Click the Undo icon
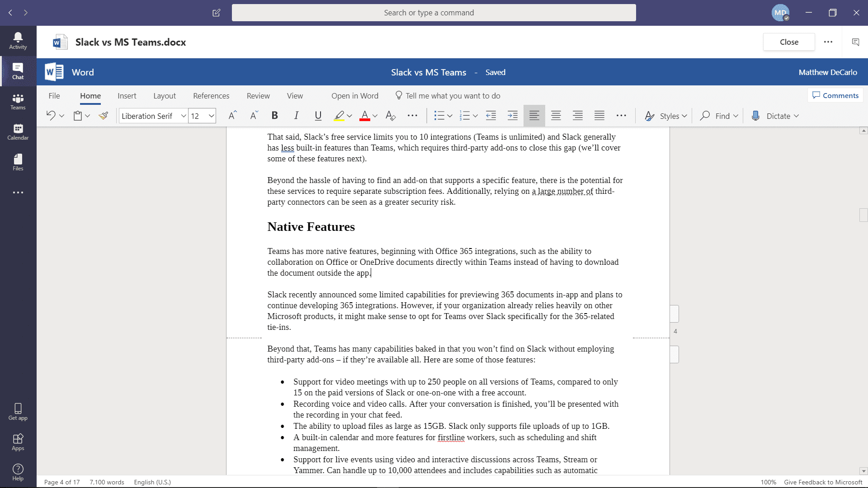 tap(51, 116)
